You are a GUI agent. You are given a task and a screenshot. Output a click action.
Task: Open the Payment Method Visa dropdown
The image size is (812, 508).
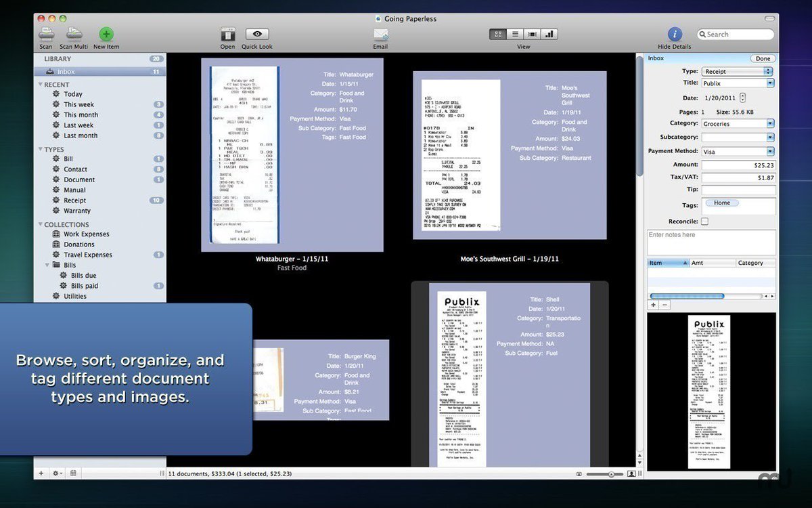pos(738,152)
